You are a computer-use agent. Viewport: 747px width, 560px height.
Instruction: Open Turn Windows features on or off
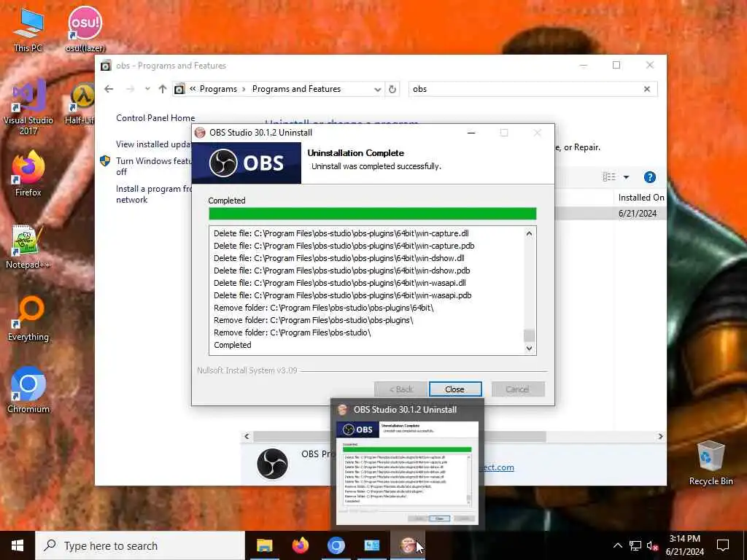pos(153,166)
